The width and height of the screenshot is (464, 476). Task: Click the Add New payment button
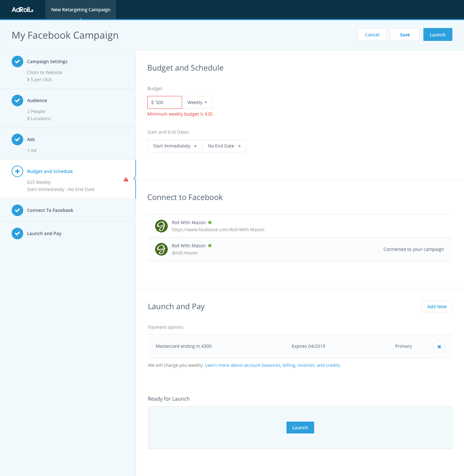437,307
